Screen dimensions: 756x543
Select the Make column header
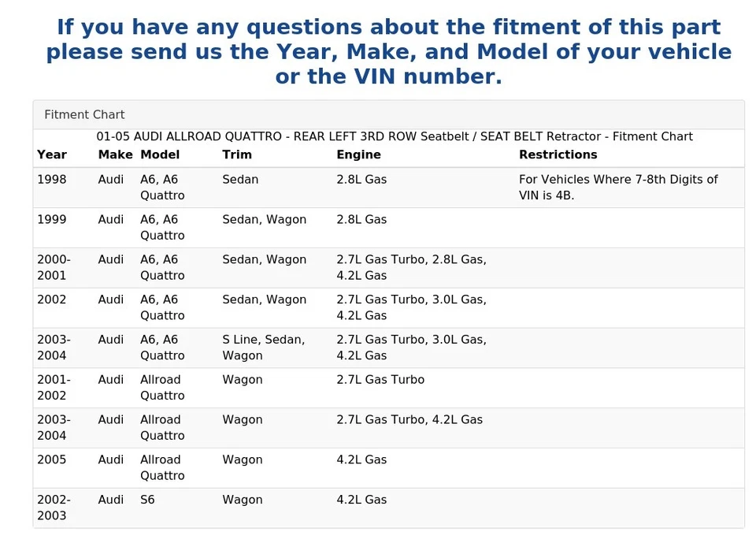tap(115, 154)
